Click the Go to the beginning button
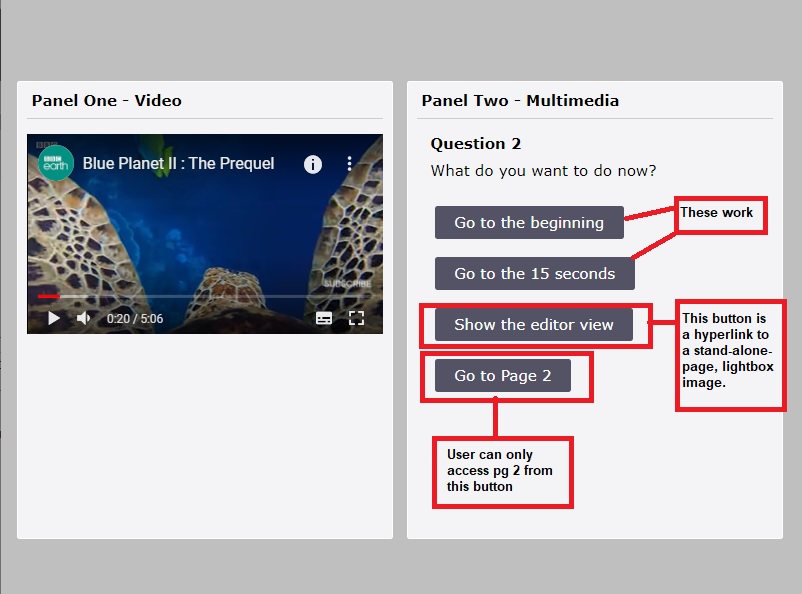This screenshot has height=594, width=802. click(529, 223)
